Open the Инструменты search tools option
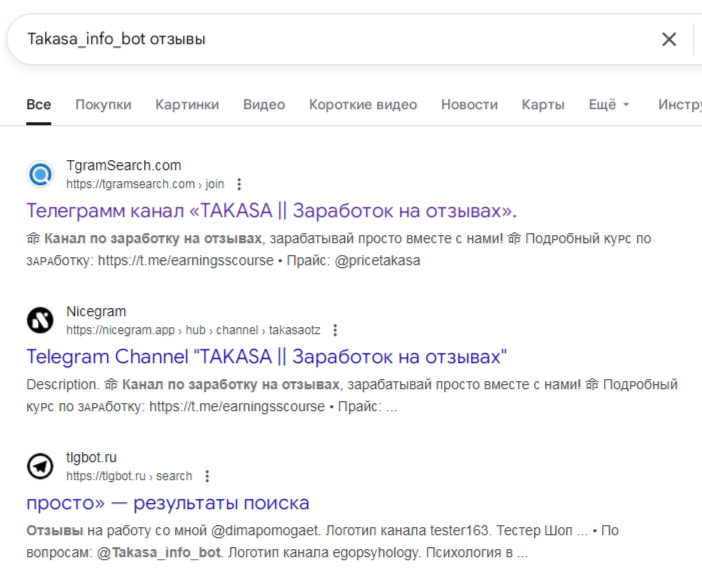This screenshot has width=702, height=573. (680, 105)
